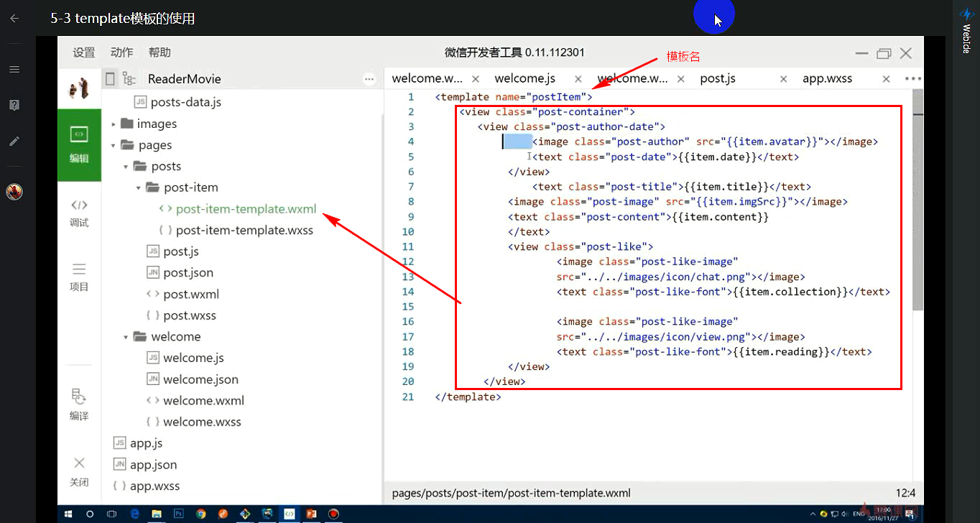
Task: Select post-item-template.wxml file
Action: click(x=238, y=209)
